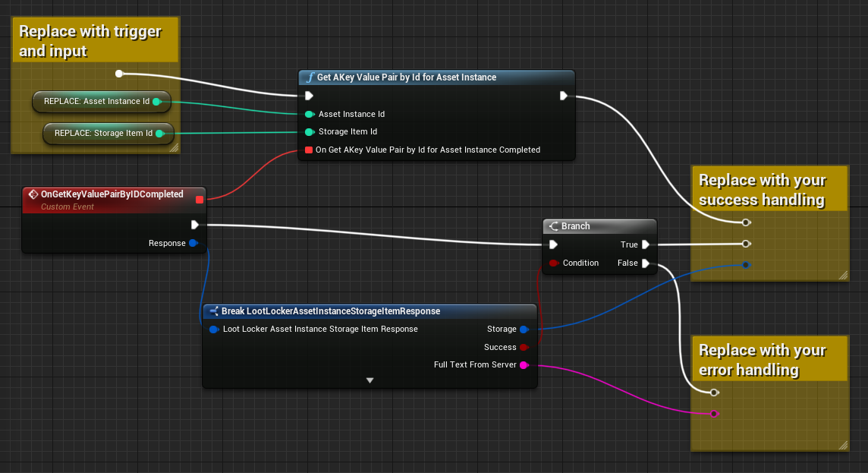Click the execution output pin of Get AKey node

(x=564, y=96)
